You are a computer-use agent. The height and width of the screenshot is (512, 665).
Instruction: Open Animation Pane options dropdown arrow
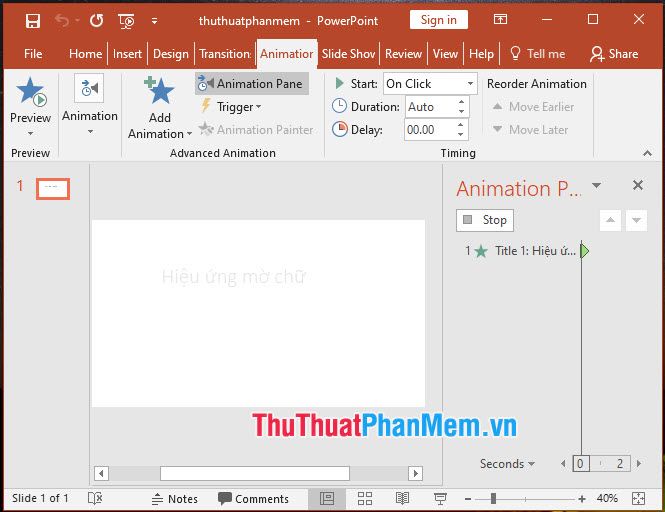click(x=596, y=185)
